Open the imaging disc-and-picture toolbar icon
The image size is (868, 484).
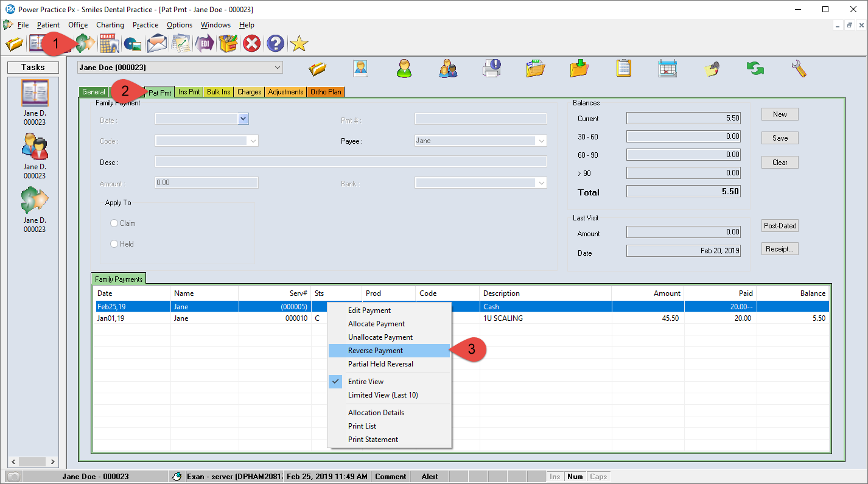(x=133, y=44)
